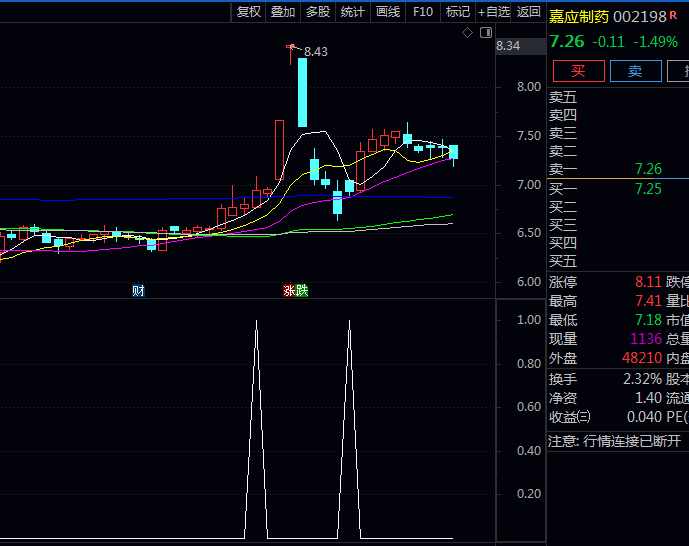Expand the 收益(三) earnings quarter selector
689x546 pixels.
pyautogui.click(x=570, y=417)
